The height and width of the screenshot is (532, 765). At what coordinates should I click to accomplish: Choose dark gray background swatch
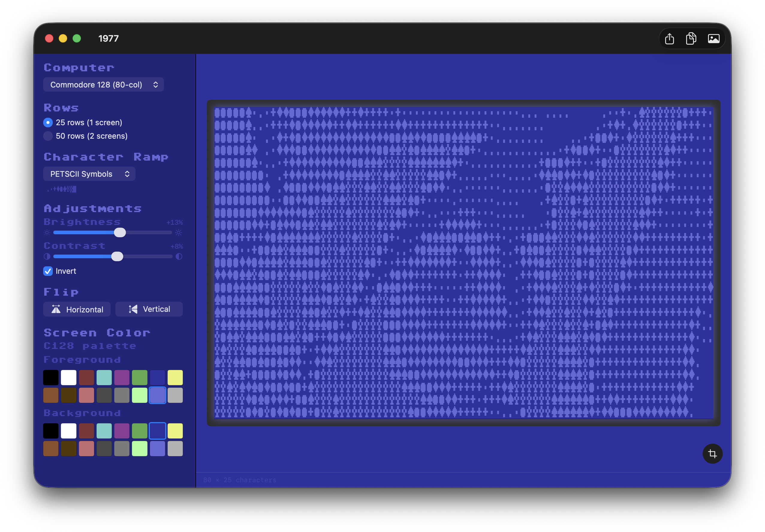104,448
